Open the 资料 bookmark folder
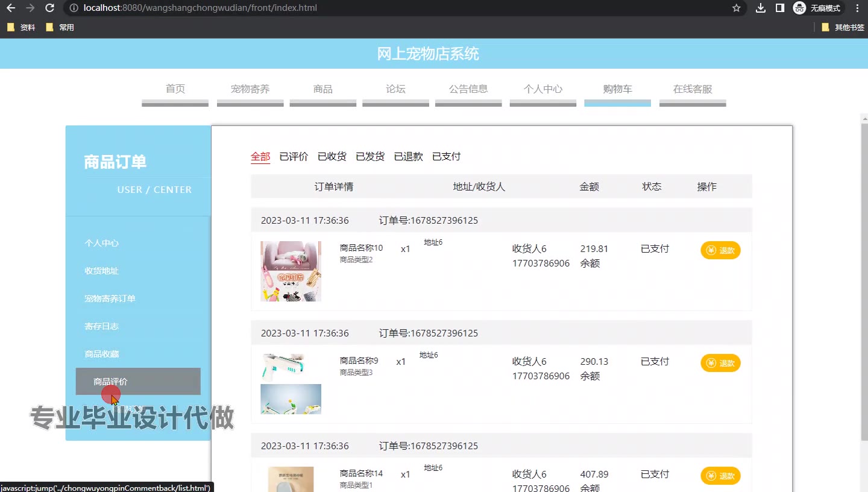 21,27
